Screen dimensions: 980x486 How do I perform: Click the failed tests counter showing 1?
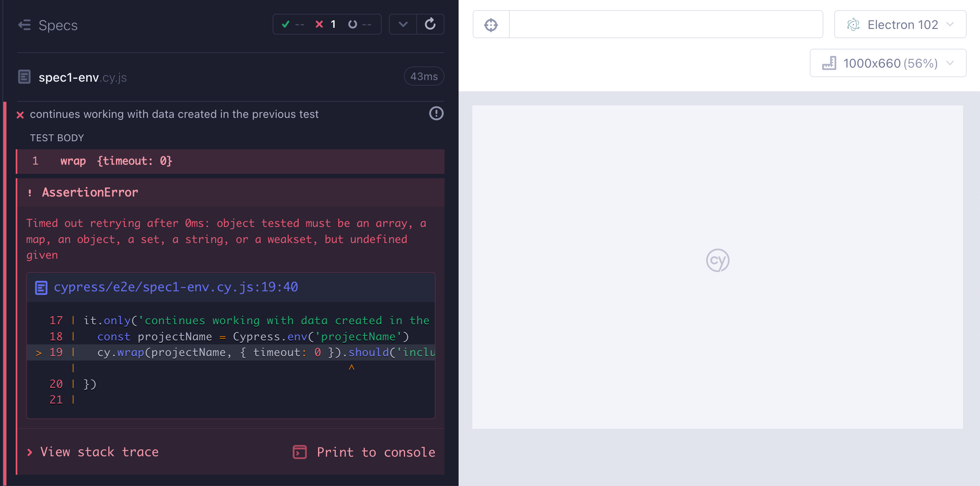[326, 24]
